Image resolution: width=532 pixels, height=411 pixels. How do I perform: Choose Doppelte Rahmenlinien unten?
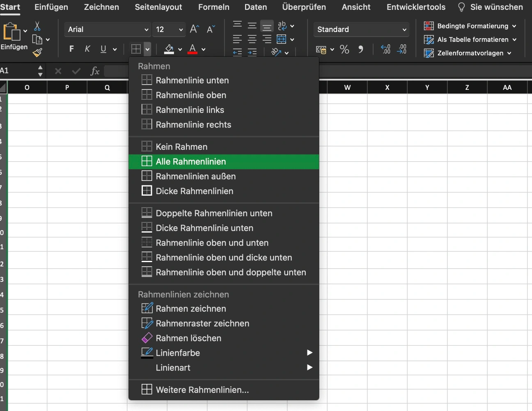point(224,213)
